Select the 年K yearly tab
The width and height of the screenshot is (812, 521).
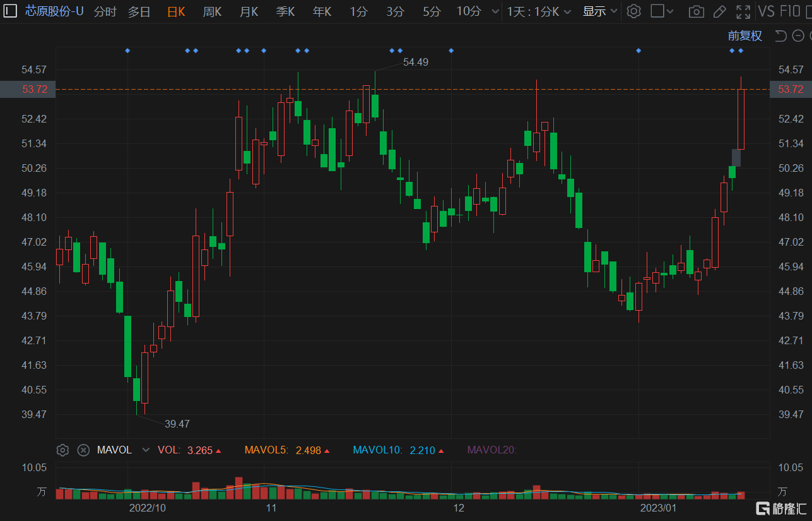pos(322,11)
